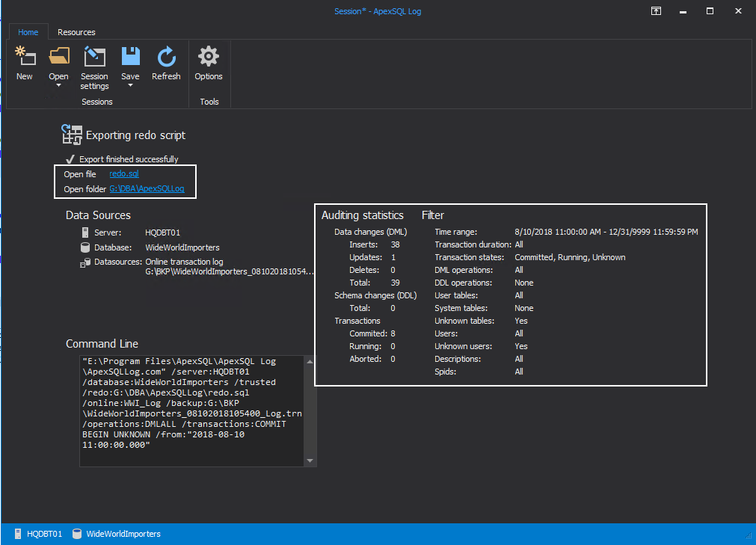Click the Open folder icon in ribbon
Image resolution: width=756 pixels, height=545 pixels.
click(x=58, y=57)
